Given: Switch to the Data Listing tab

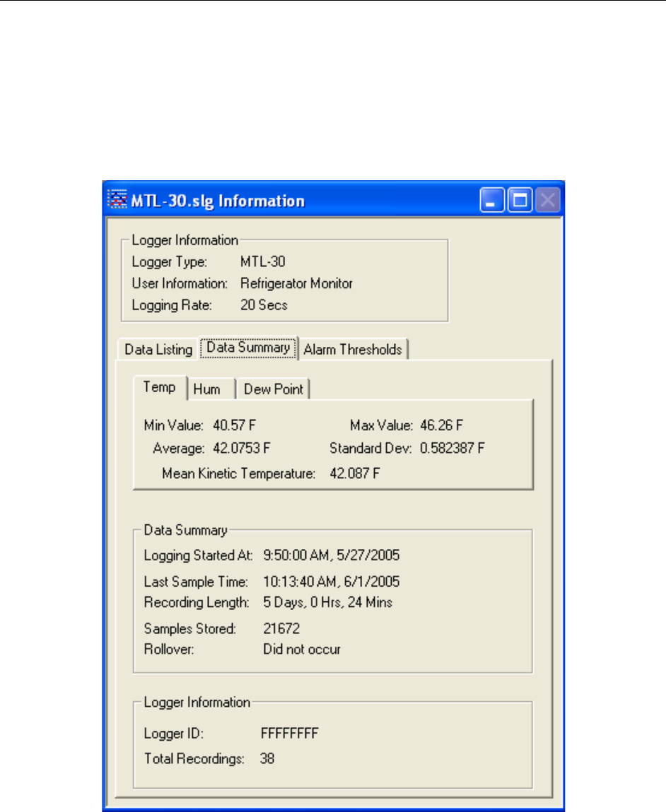Looking at the screenshot, I should [x=158, y=350].
